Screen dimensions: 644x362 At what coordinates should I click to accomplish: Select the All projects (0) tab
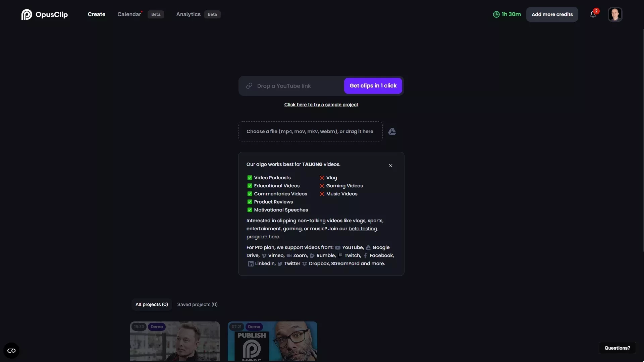pos(152,304)
